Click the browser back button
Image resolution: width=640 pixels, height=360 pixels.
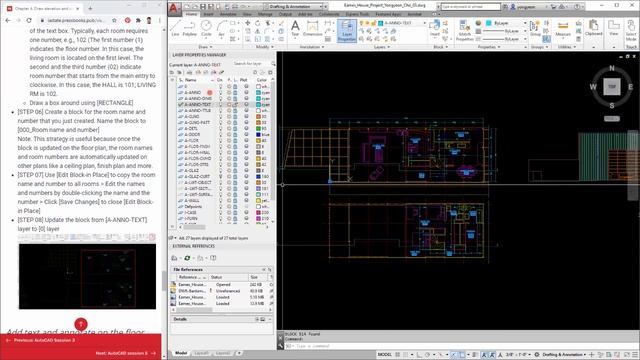8,20
